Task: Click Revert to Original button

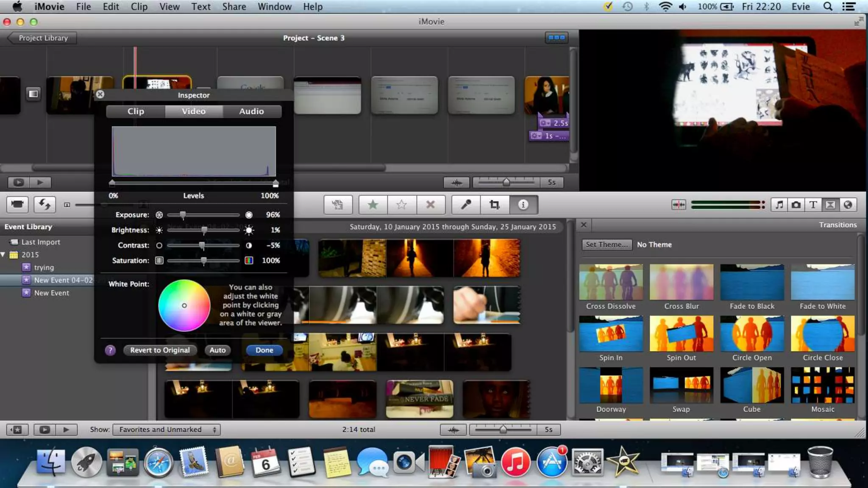Action: [160, 350]
